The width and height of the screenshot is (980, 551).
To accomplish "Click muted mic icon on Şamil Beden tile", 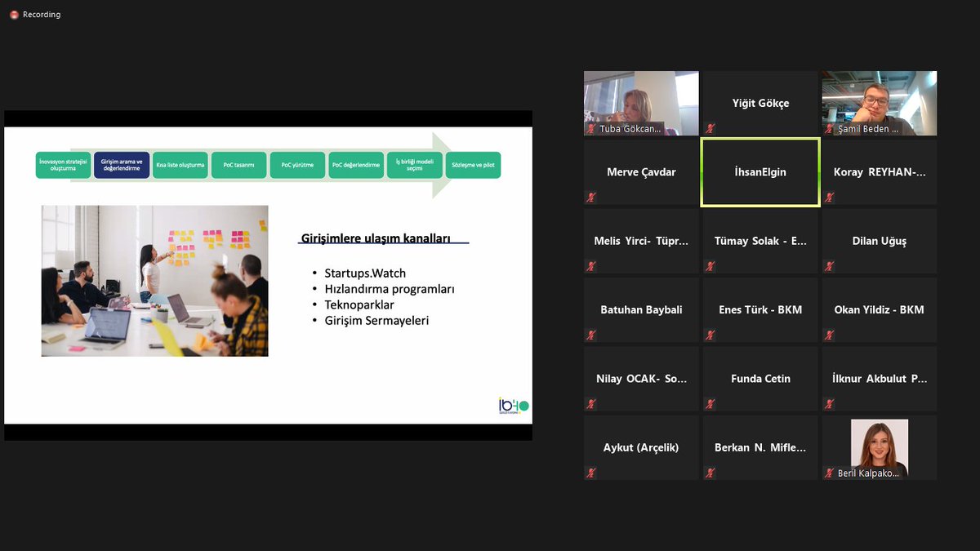I will point(830,129).
